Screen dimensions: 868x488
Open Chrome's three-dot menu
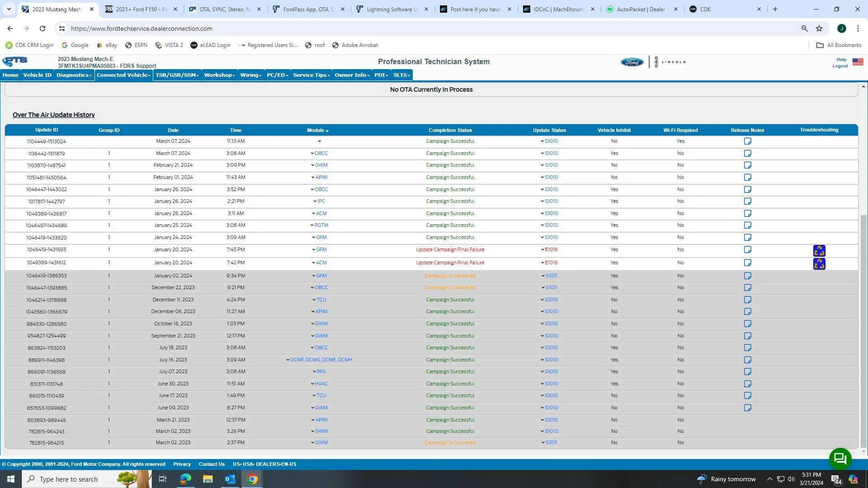click(858, 28)
